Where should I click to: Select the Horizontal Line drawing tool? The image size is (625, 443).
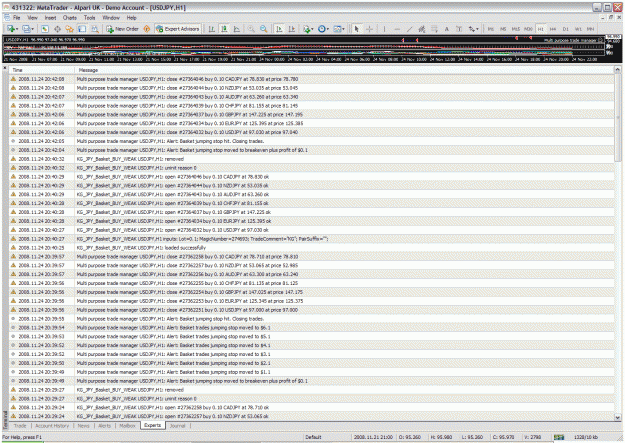click(x=397, y=29)
